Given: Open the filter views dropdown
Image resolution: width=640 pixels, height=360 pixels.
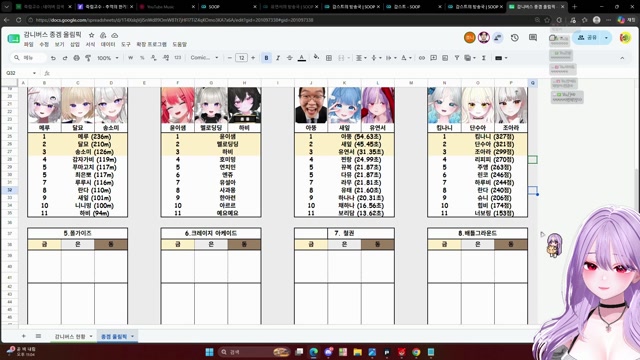Looking at the screenshot, I should [x=470, y=58].
